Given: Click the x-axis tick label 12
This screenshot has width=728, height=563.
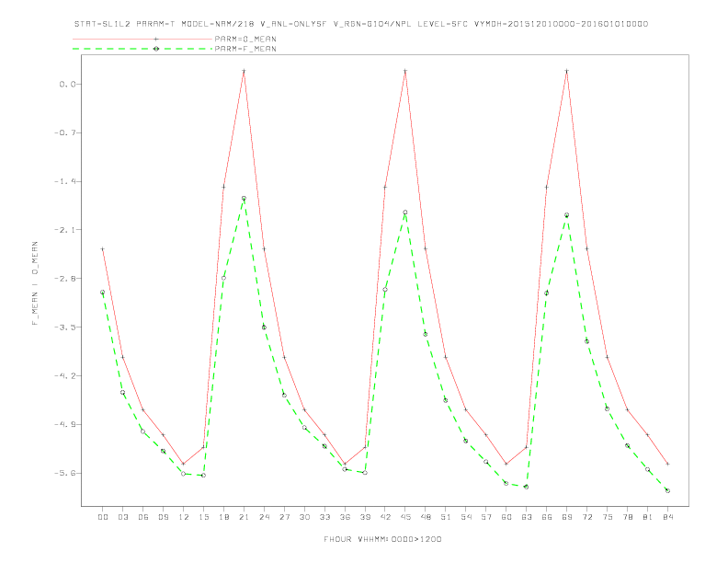Looking at the screenshot, I should [x=184, y=517].
